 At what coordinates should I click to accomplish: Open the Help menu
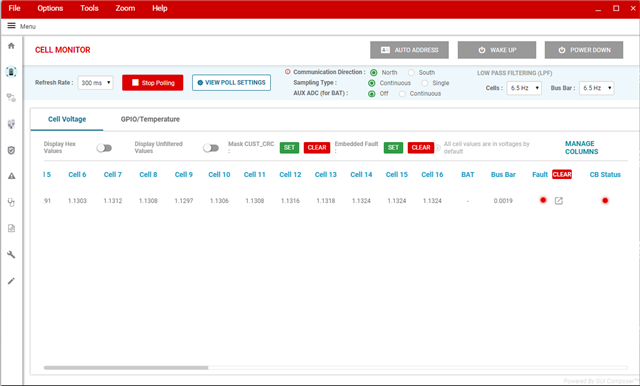(x=160, y=8)
